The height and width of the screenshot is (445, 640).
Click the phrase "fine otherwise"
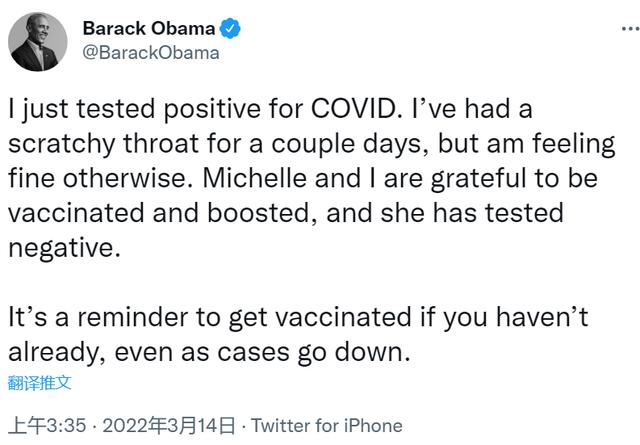click(91, 178)
